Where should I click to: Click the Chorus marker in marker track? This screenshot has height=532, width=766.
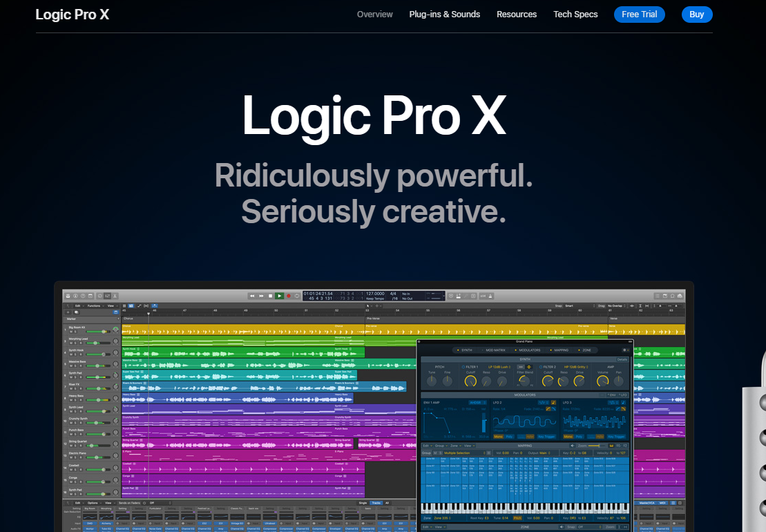pyautogui.click(x=128, y=319)
